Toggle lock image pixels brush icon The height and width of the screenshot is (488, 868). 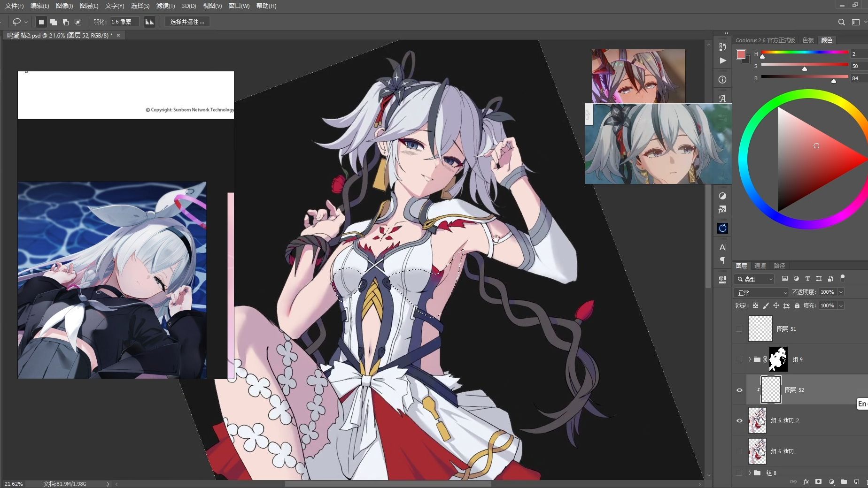point(766,305)
